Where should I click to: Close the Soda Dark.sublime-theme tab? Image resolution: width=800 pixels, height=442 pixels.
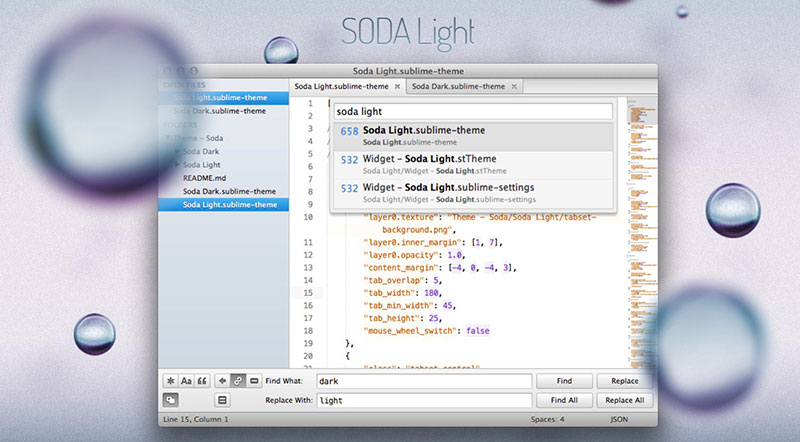point(514,87)
